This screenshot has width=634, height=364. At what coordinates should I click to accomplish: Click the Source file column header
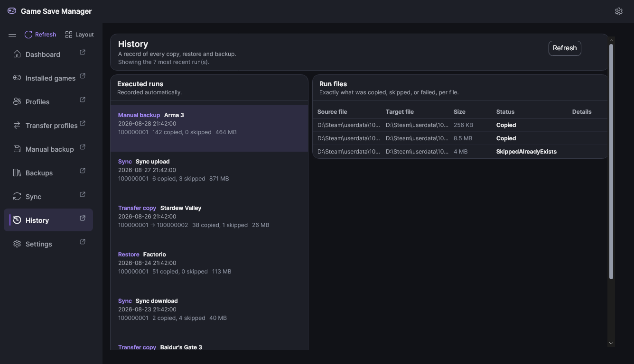[x=332, y=112]
